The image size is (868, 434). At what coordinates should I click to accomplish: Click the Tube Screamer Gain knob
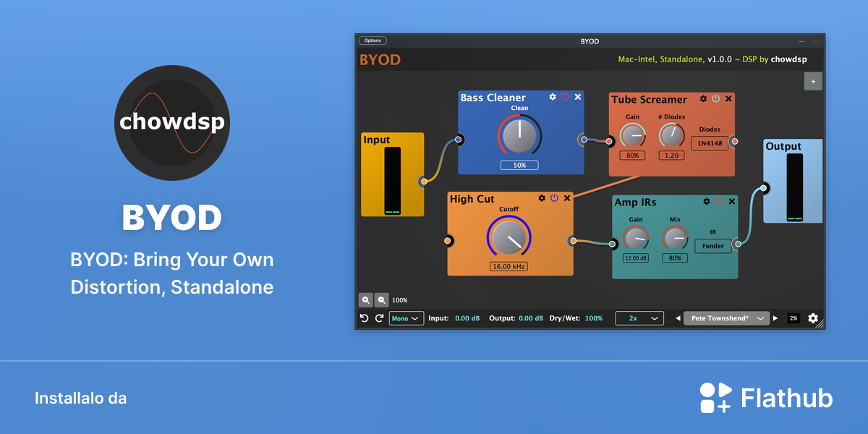(x=632, y=135)
